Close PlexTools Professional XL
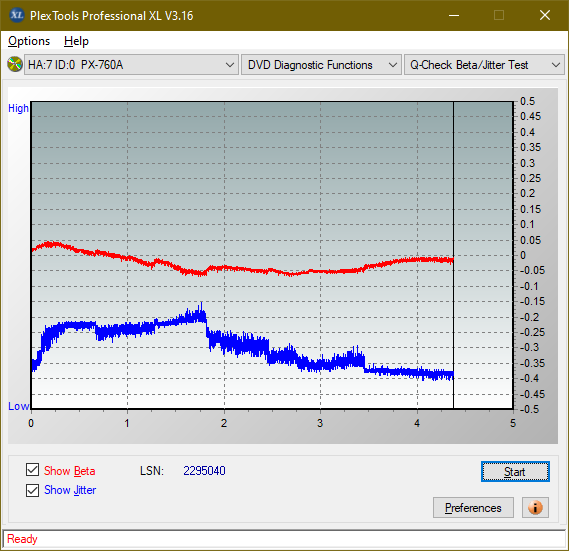Screen dimensions: 569x551 [545, 15]
